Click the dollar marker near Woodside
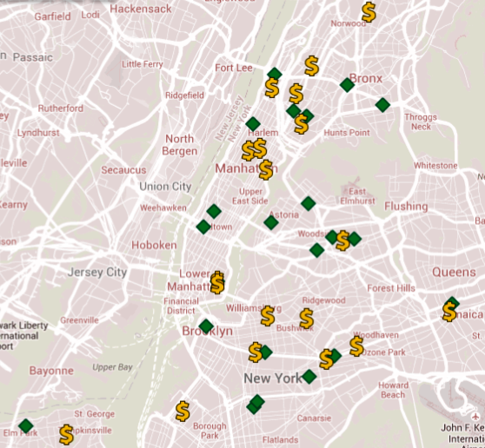Viewport: 485px width, 448px height. click(342, 240)
